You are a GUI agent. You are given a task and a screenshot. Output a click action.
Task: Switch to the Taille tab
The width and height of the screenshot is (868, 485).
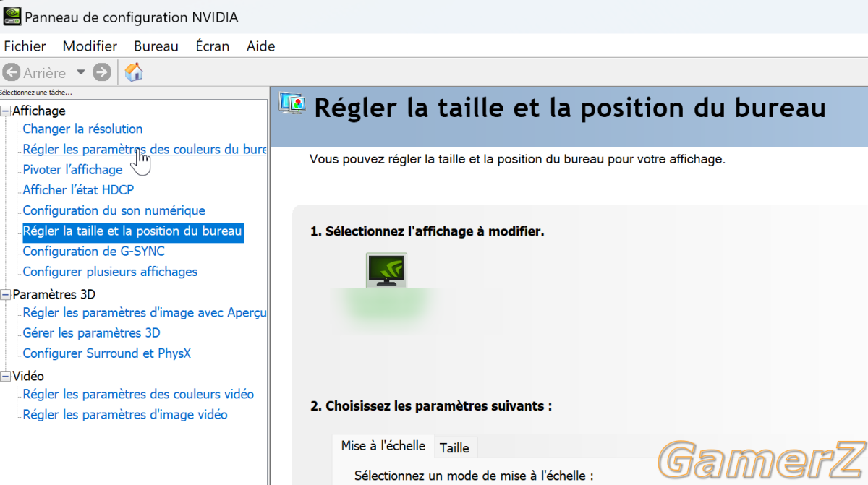tap(454, 448)
